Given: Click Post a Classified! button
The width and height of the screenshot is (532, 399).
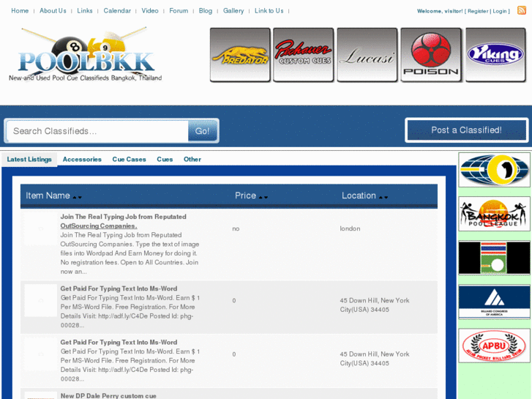Looking at the screenshot, I should click(467, 130).
